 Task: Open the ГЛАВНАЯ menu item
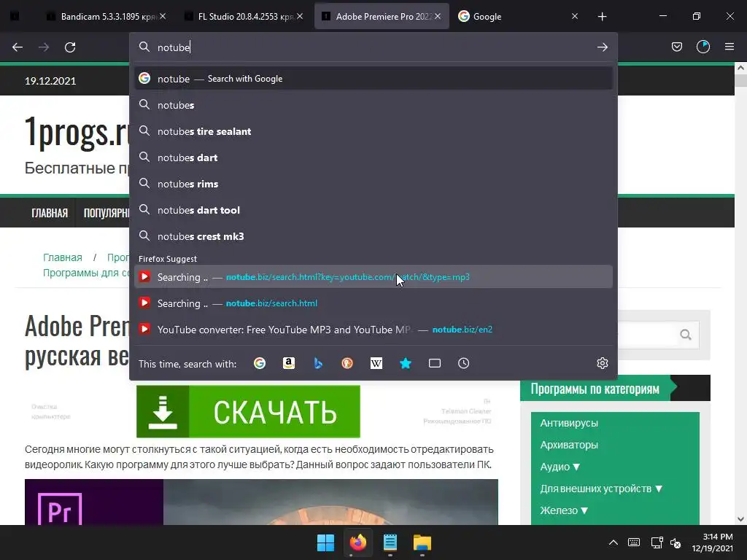pyautogui.click(x=50, y=213)
